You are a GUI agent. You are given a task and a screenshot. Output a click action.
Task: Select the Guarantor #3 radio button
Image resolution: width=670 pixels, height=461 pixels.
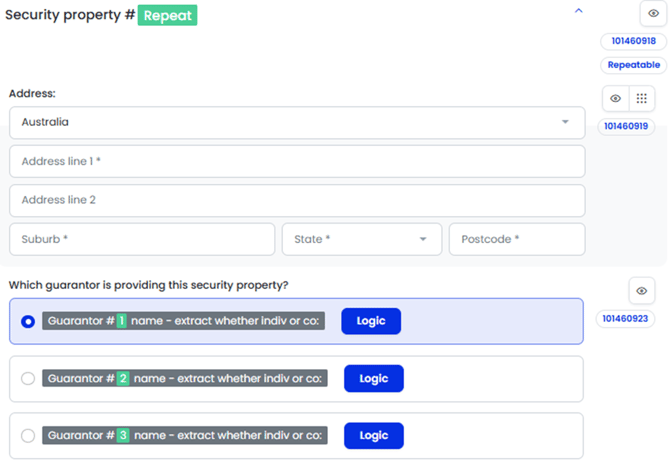coord(28,435)
